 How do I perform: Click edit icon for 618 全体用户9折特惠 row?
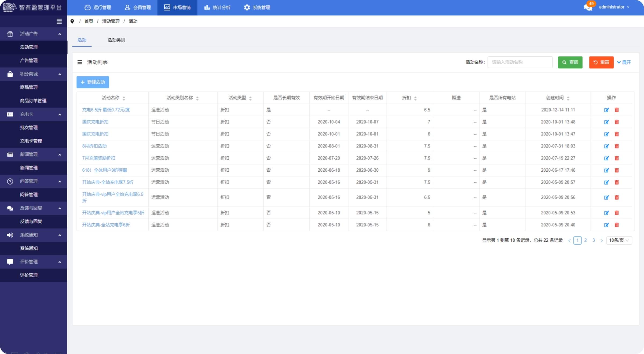pos(606,170)
